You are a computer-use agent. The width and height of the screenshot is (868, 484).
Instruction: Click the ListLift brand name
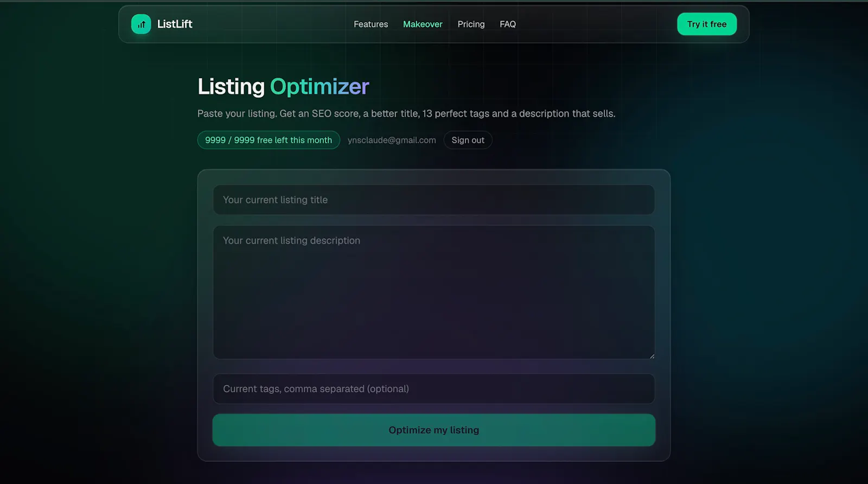click(175, 24)
